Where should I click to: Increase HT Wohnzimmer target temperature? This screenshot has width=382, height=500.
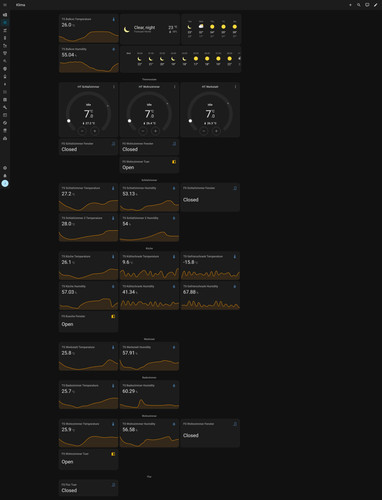[155, 131]
